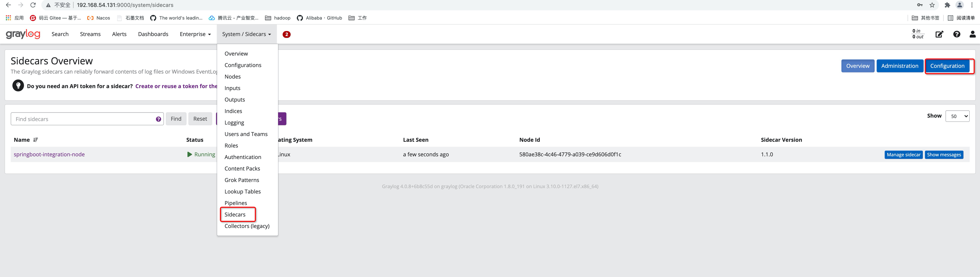Click the Graylog logo

pos(23,34)
